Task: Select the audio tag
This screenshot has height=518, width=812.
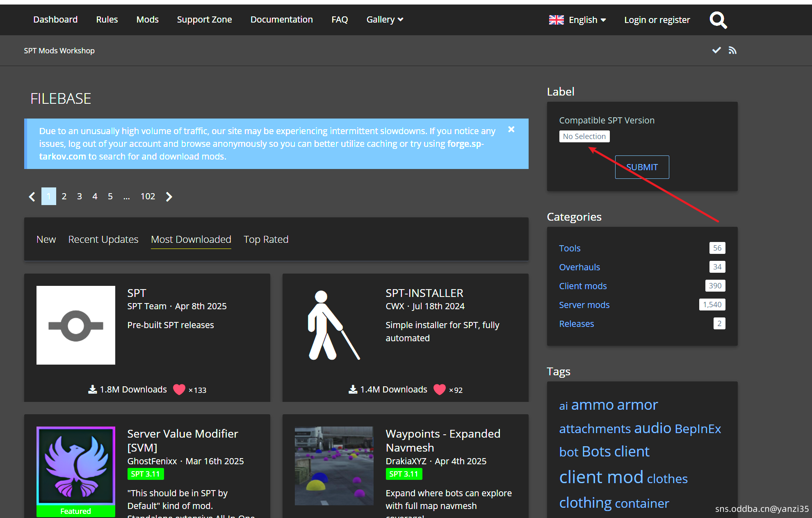Action: coord(652,428)
